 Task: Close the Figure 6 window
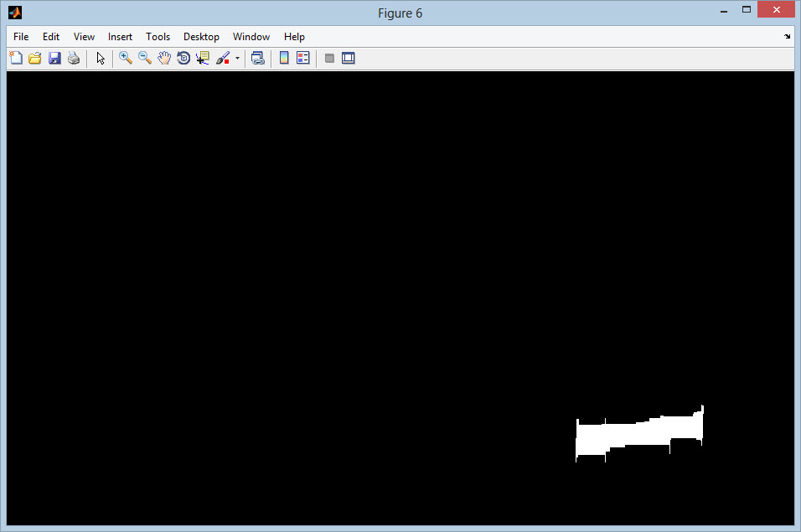coord(777,10)
